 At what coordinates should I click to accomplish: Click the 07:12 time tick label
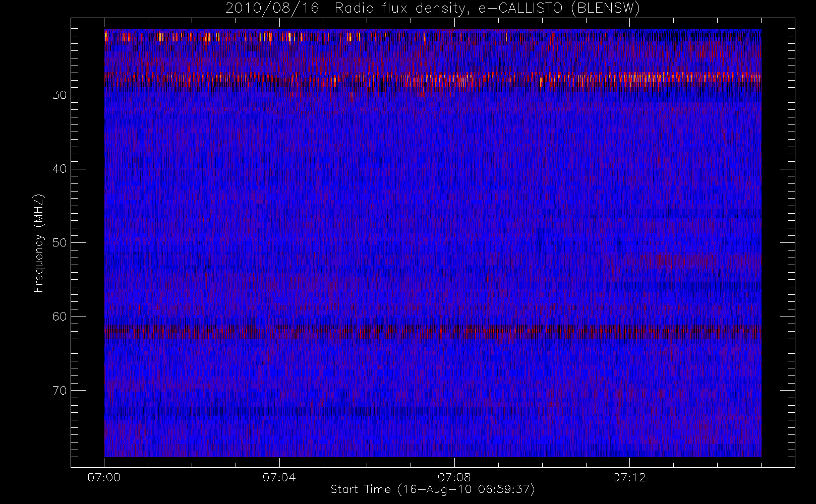click(629, 477)
